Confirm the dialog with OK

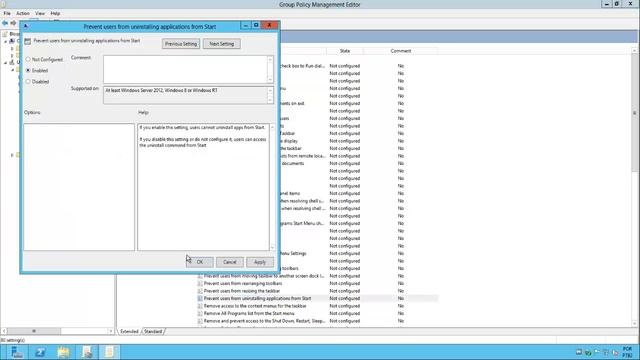(200, 262)
